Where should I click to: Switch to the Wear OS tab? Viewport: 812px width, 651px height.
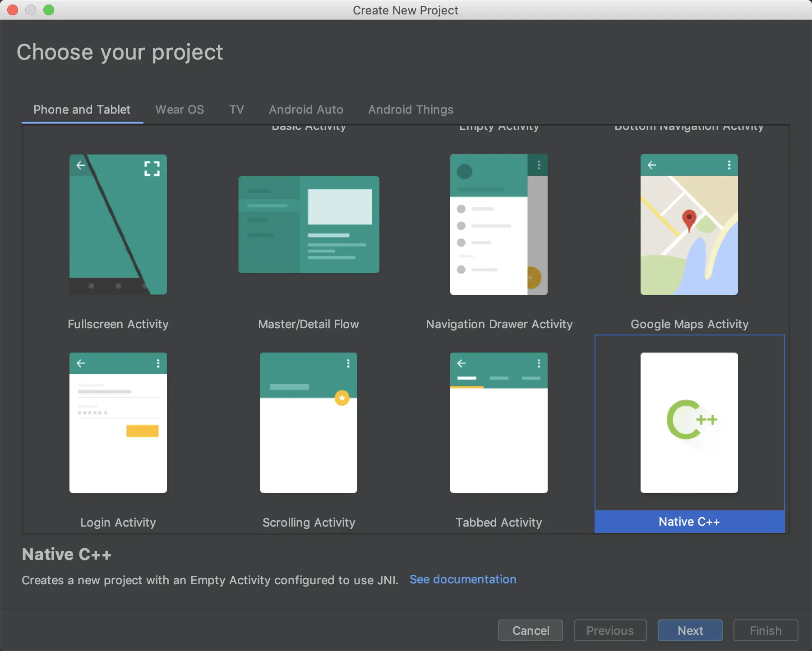[180, 110]
